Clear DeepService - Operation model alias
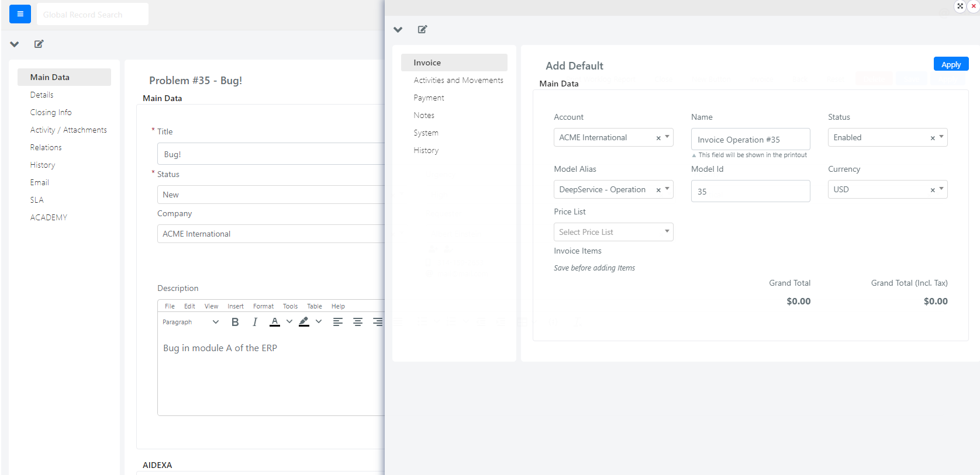 pos(658,190)
